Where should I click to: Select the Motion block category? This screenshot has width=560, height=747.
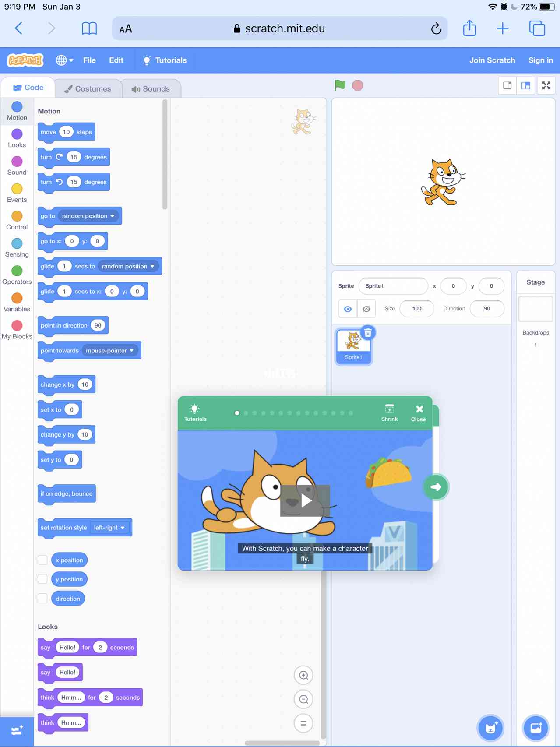pos(17,111)
